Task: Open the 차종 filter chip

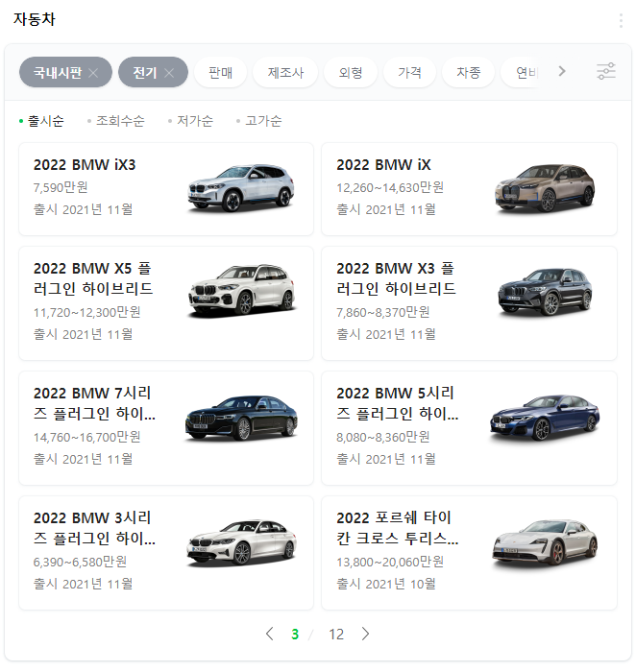Action: (x=468, y=72)
